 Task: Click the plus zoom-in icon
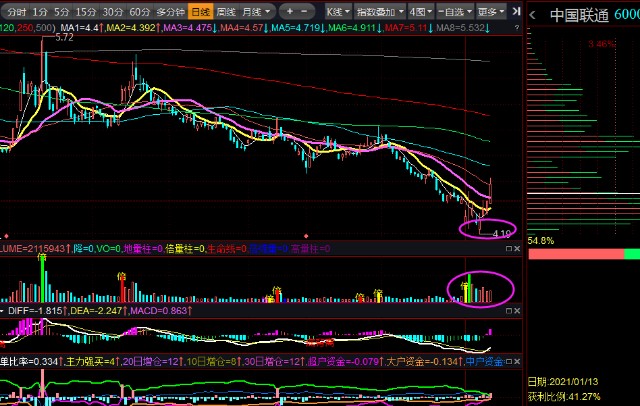click(x=289, y=11)
